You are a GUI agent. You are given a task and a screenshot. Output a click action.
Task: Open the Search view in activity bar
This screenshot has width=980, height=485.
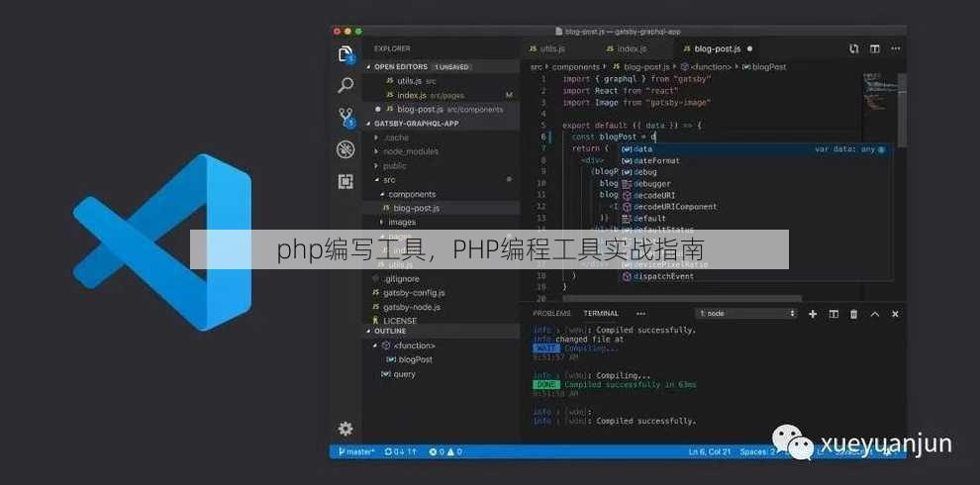tap(345, 86)
